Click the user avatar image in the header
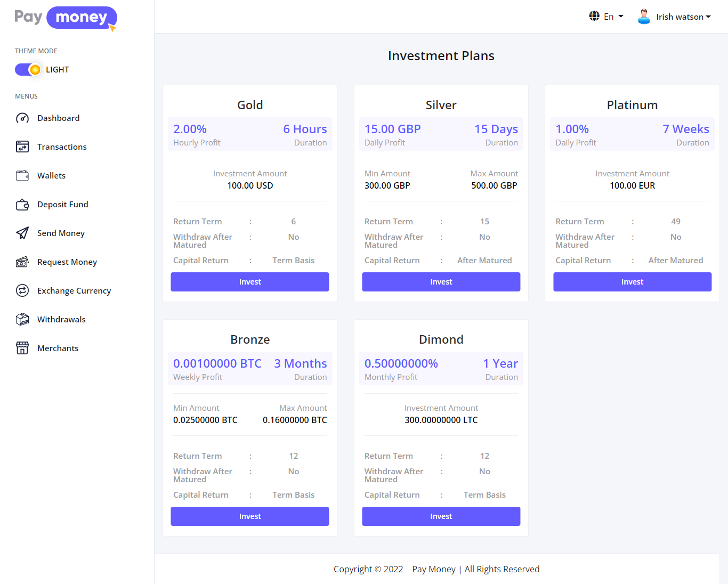 pyautogui.click(x=643, y=16)
